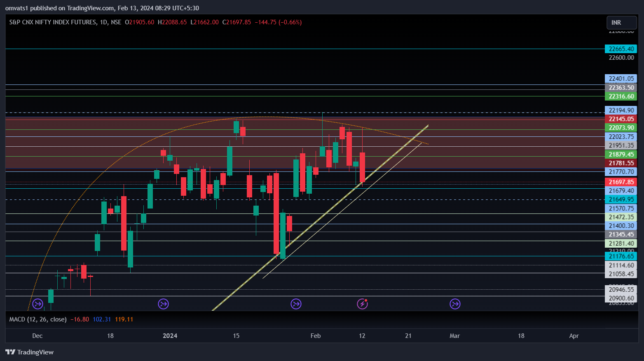Select the 21176.65 cyan price label
This screenshot has width=644, height=361.
point(621,256)
